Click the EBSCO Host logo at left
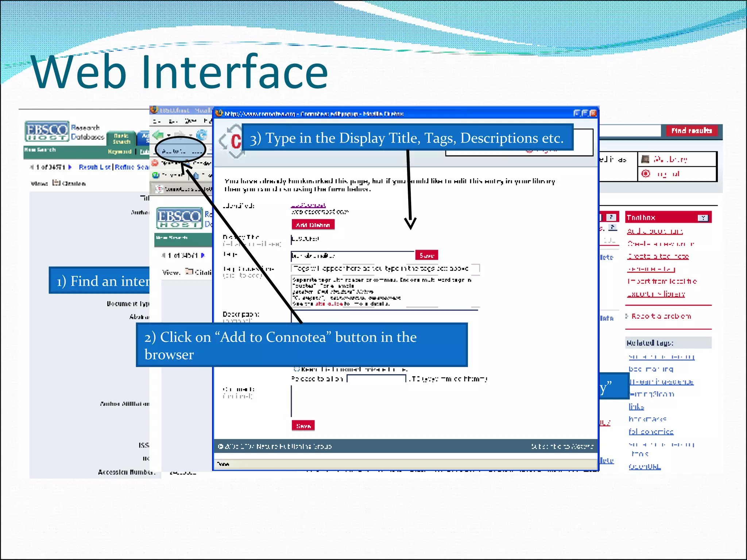747x560 pixels. point(47,131)
